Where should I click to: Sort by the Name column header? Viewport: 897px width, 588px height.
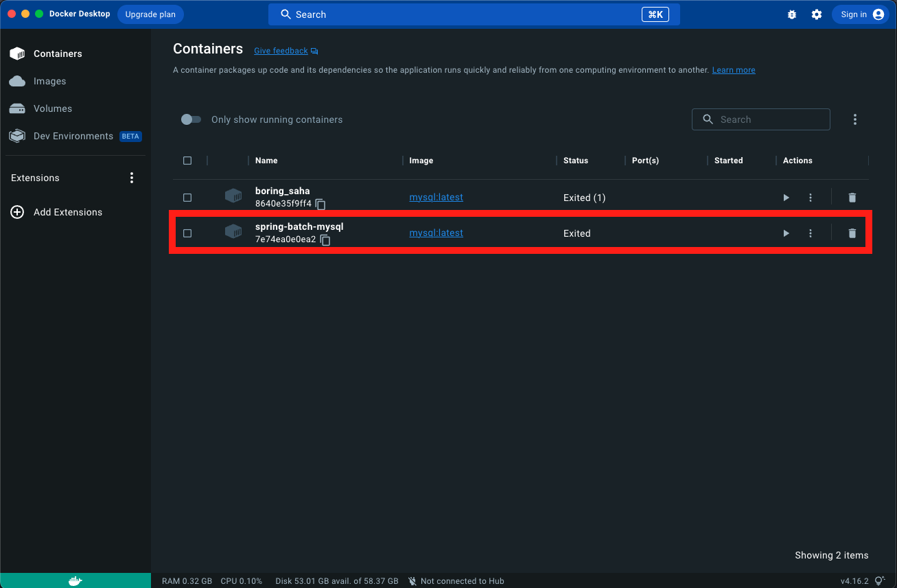[266, 161]
